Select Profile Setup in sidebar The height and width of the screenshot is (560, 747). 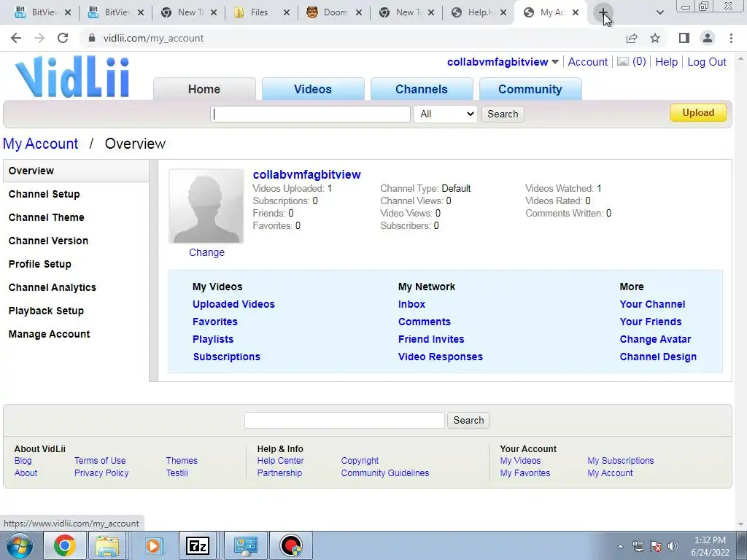(40, 264)
